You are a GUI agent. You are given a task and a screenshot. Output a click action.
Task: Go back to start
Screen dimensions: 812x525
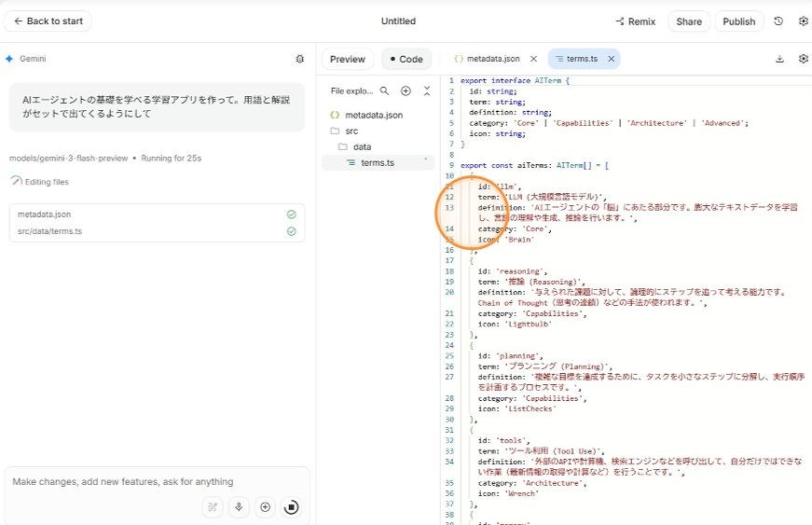click(x=48, y=21)
